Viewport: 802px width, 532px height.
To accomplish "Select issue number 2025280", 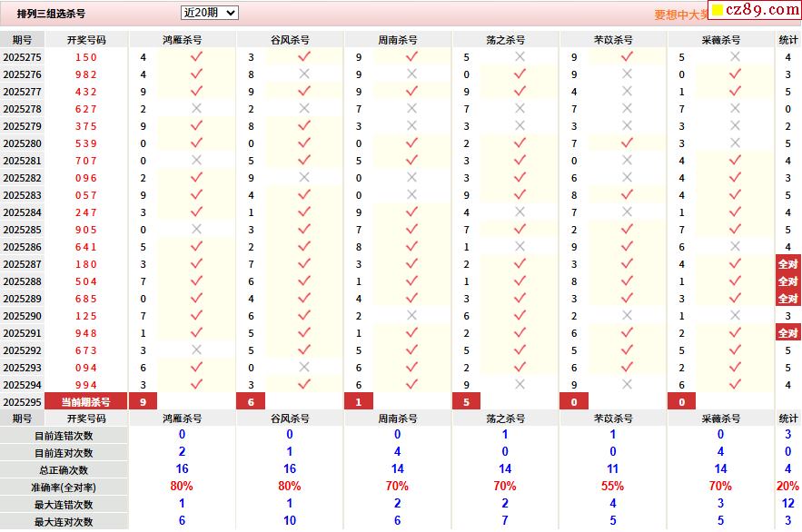I will [x=22, y=143].
